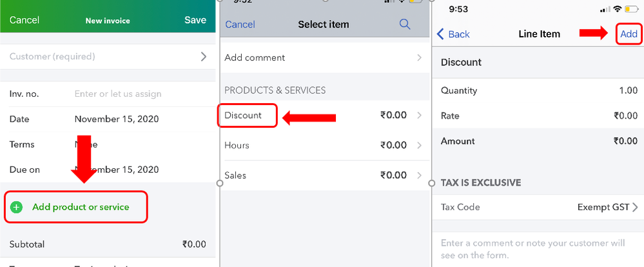The width and height of the screenshot is (644, 267).
Task: Open the Tax Code Exempt GST chevron
Action: pos(635,207)
